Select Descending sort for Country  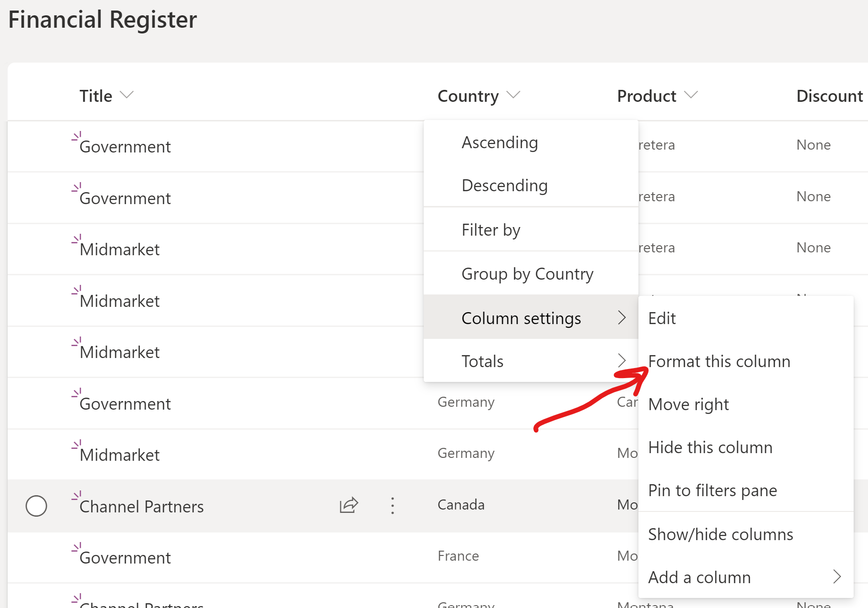(505, 185)
